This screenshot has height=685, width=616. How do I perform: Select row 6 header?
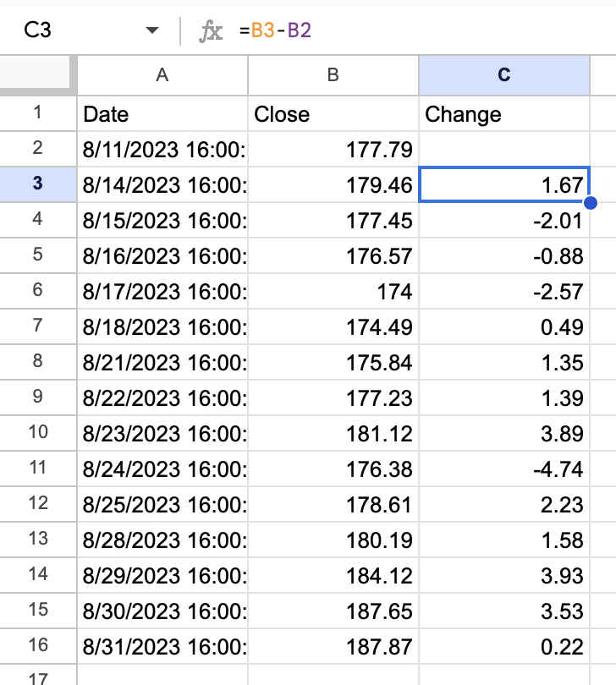[x=38, y=291]
